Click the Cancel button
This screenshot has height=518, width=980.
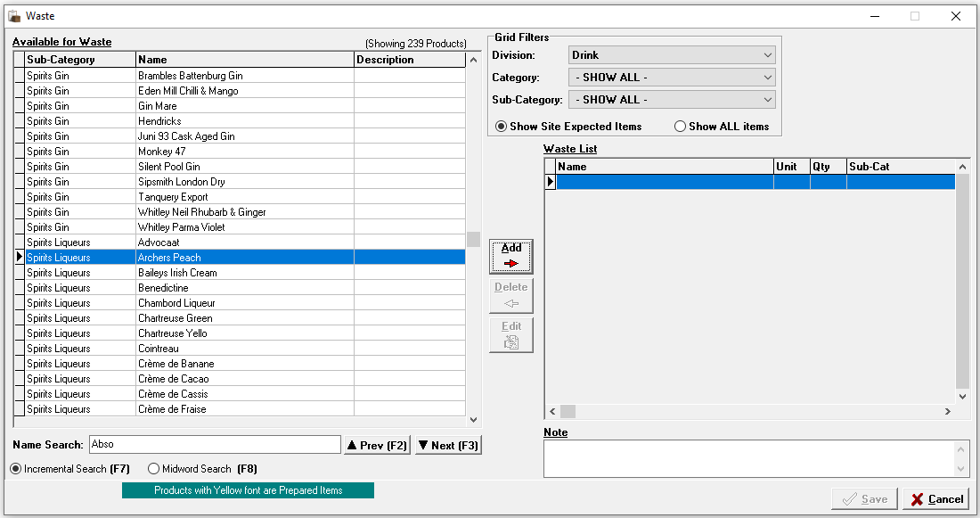935,499
